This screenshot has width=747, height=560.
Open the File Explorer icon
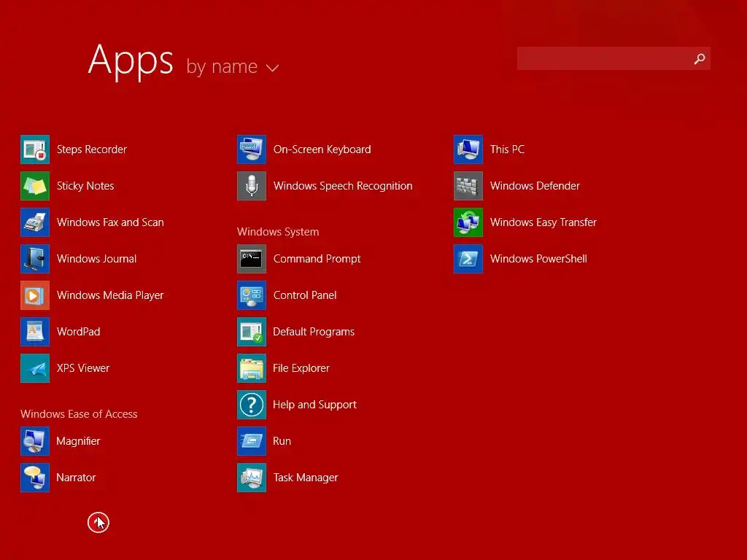[252, 368]
